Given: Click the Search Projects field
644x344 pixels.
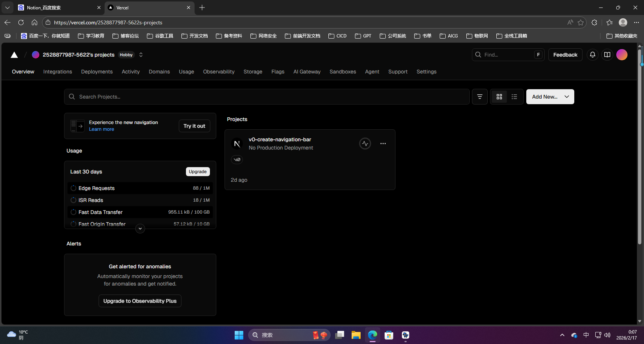Looking at the screenshot, I should click(x=267, y=97).
